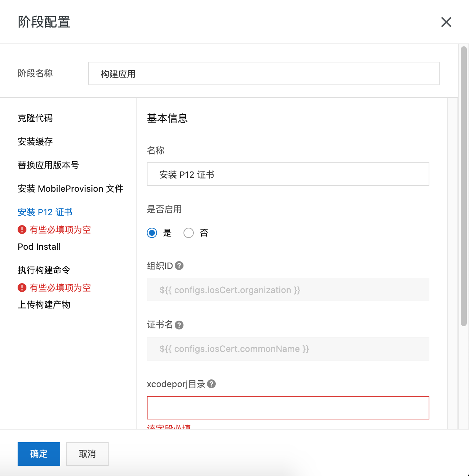Click help icon next to xcodeporj目录
Screen dimensions: 469x476
click(211, 384)
